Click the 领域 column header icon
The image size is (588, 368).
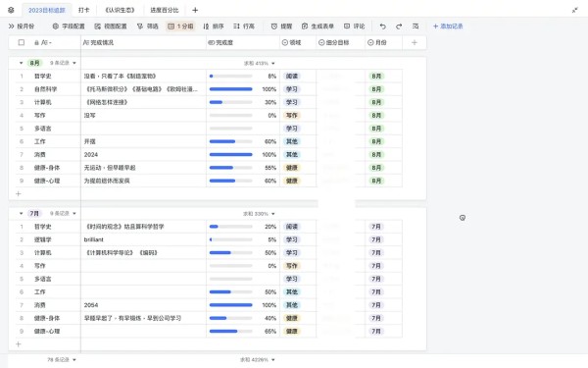pos(285,42)
